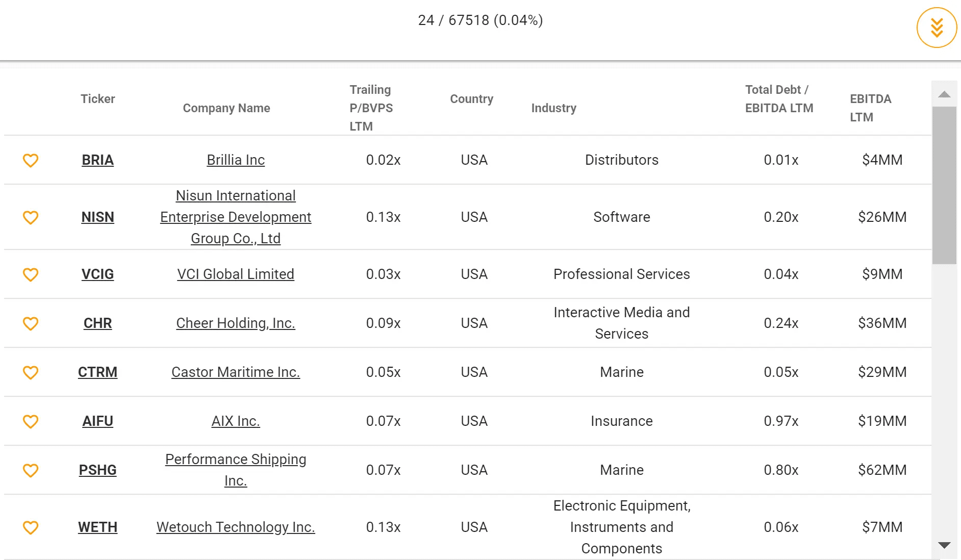
Task: Click the heart icon for PSHG
Action: point(31,470)
